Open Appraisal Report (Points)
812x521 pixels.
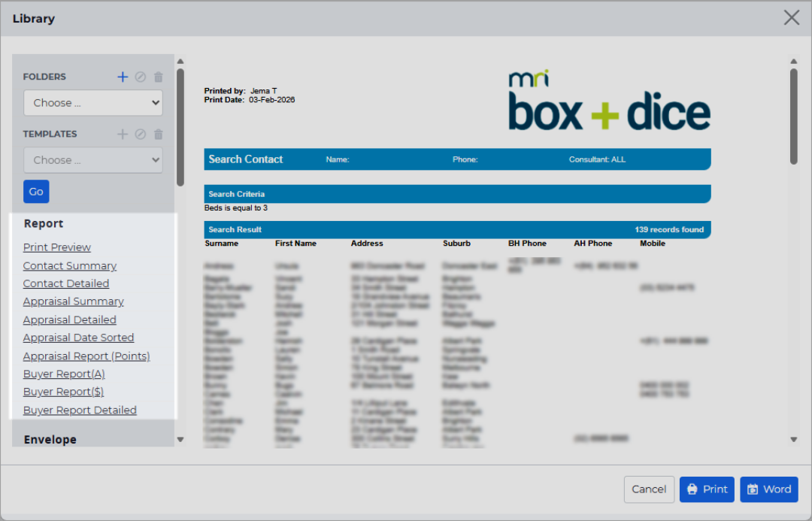tap(86, 356)
